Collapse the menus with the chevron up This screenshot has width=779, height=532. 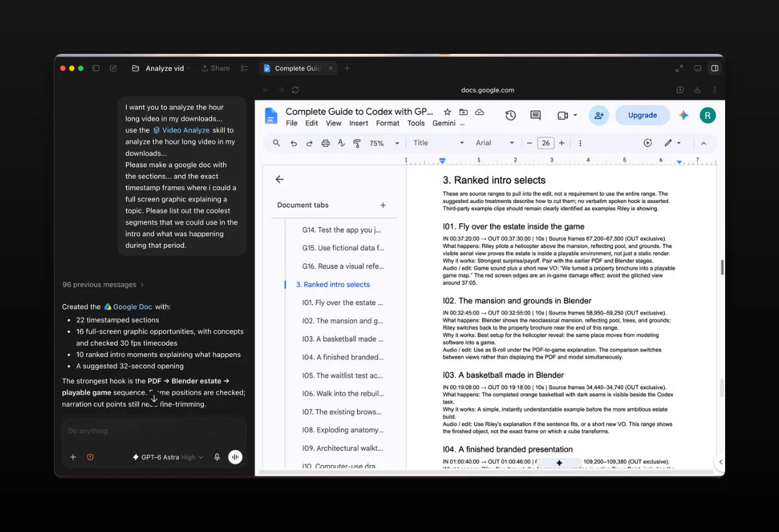pyautogui.click(x=704, y=143)
